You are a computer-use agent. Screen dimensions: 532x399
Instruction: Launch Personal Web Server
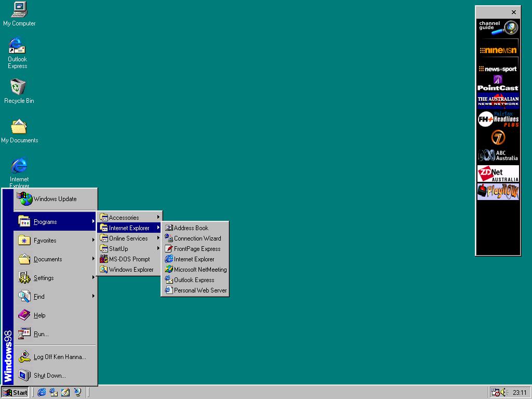coord(195,290)
